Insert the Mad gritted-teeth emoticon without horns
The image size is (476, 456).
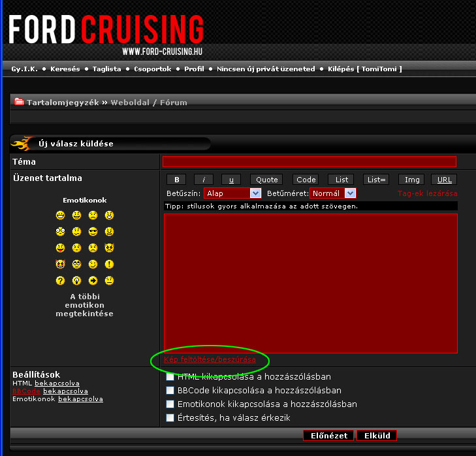109,232
